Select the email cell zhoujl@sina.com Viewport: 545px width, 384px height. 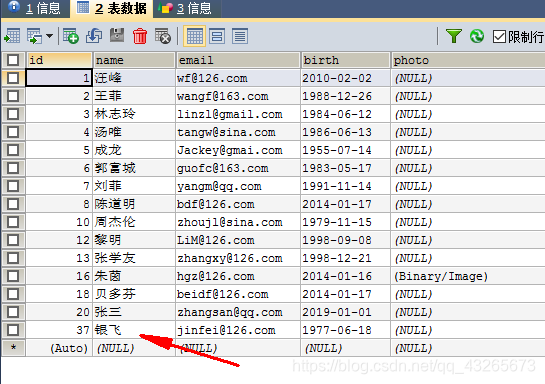tap(238, 222)
